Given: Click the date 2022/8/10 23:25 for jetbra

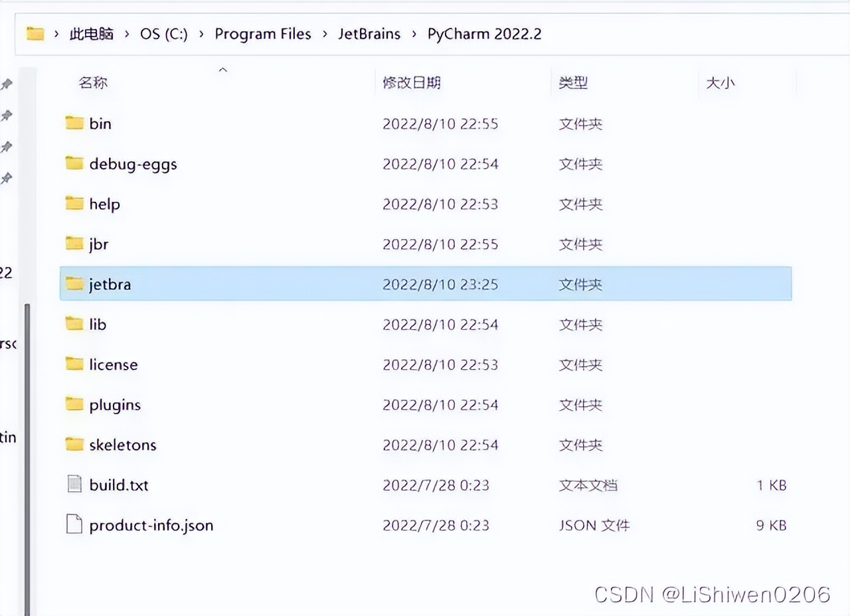Looking at the screenshot, I should (440, 284).
